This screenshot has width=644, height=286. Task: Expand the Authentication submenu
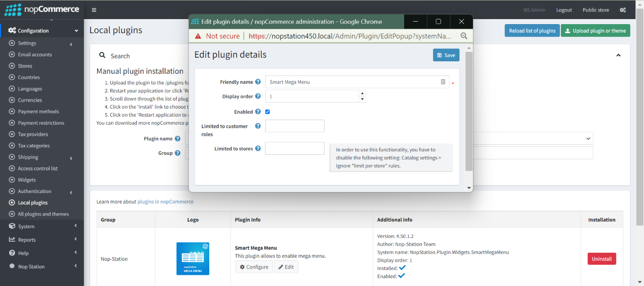pyautogui.click(x=71, y=192)
